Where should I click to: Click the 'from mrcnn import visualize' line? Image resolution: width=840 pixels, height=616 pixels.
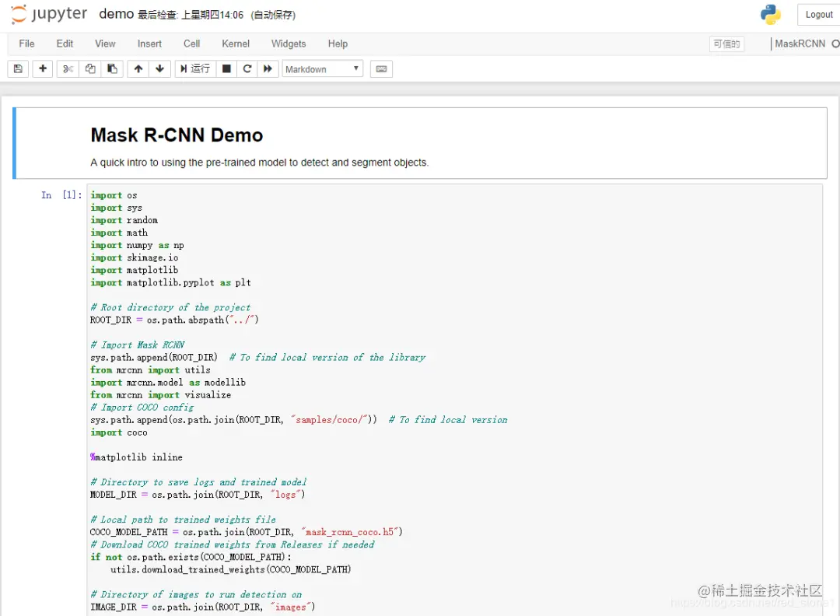click(x=161, y=395)
